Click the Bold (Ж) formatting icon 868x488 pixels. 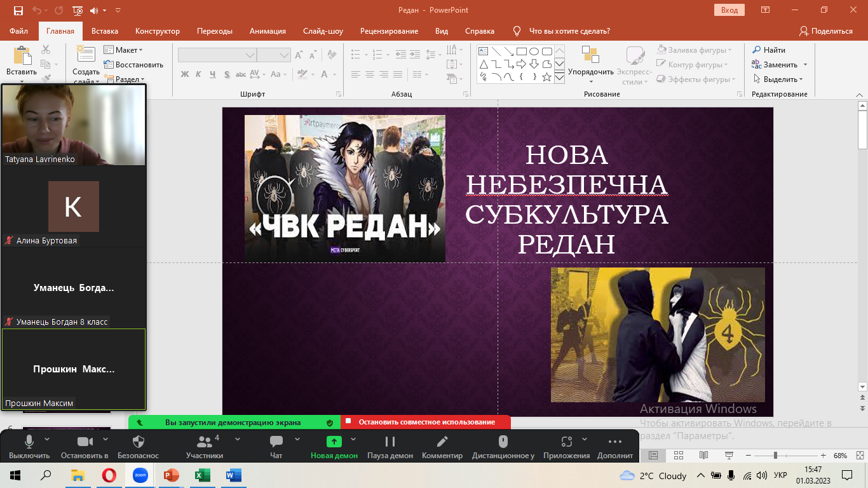(185, 74)
